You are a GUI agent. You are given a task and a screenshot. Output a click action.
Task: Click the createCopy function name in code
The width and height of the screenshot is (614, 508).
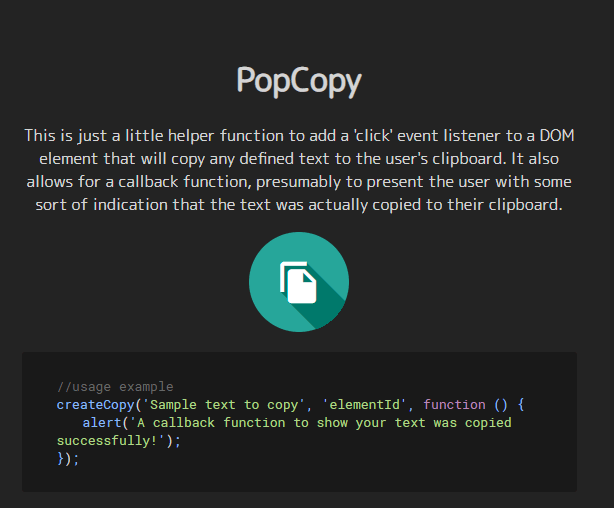[96, 405]
